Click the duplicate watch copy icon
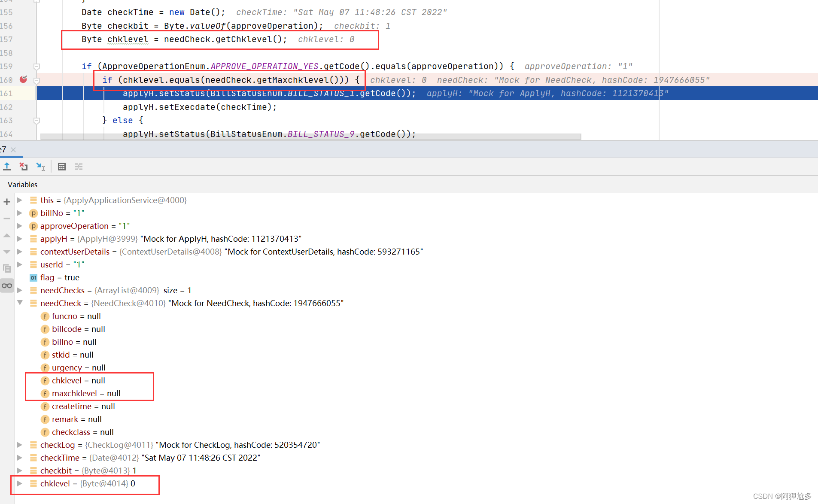This screenshot has width=818, height=504. click(x=7, y=268)
